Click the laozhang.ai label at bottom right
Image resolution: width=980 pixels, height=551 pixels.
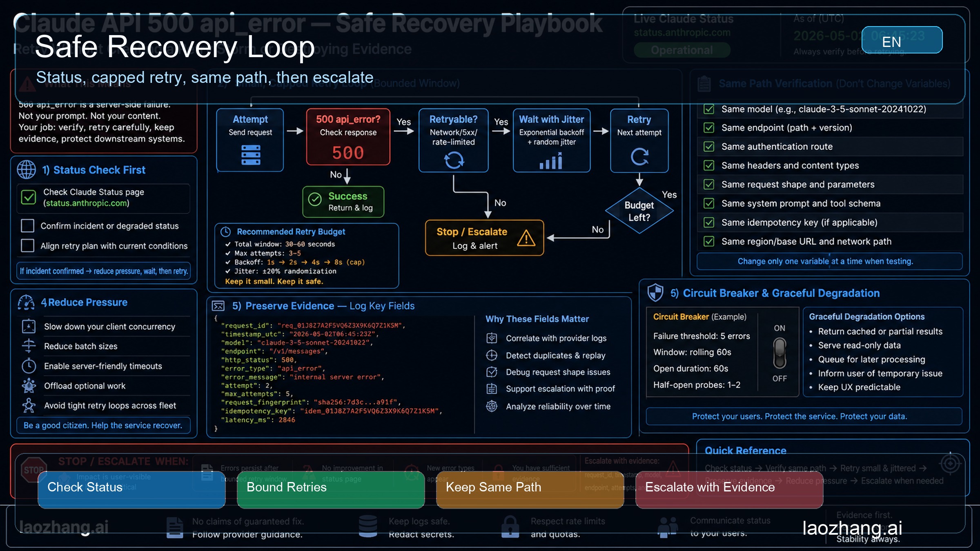(852, 528)
